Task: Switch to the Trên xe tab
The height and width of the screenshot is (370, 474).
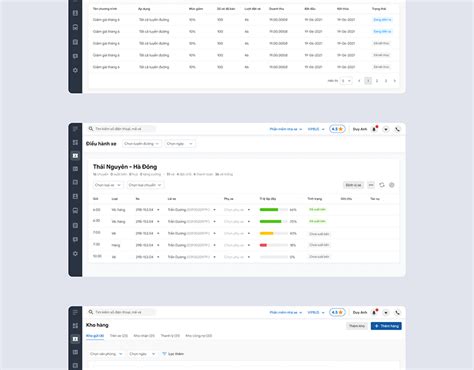Action: coord(119,336)
